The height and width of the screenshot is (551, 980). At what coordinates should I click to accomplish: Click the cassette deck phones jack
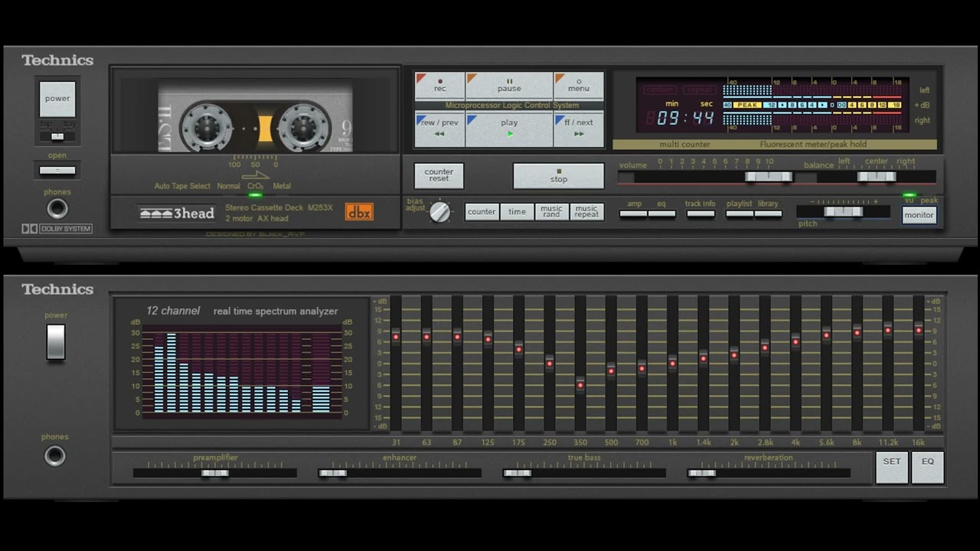pyautogui.click(x=57, y=208)
